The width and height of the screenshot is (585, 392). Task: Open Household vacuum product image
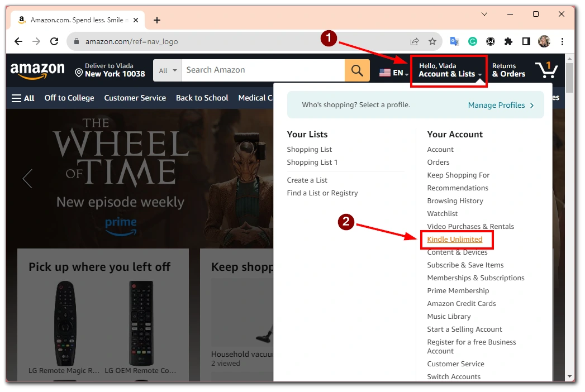coord(242,313)
